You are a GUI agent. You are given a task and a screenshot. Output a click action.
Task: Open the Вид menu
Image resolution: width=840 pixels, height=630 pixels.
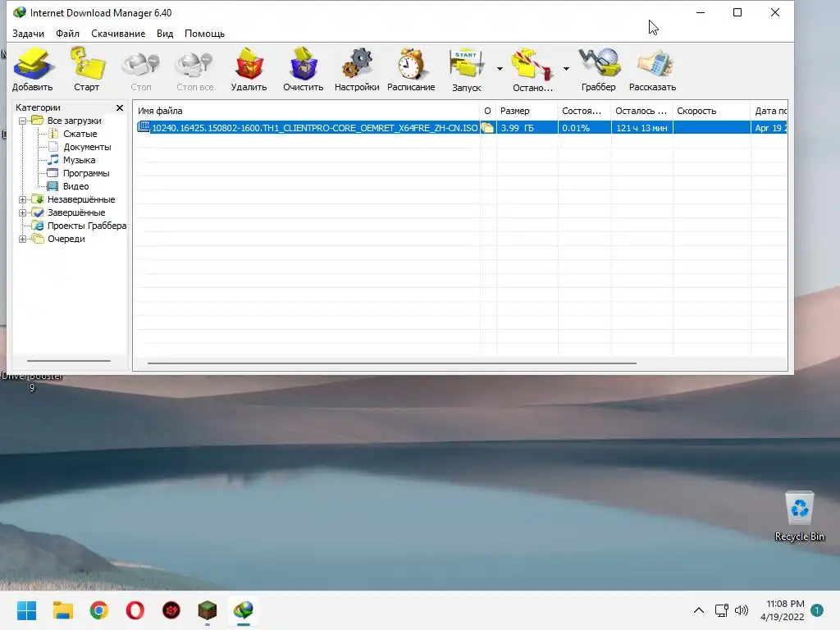tap(165, 33)
